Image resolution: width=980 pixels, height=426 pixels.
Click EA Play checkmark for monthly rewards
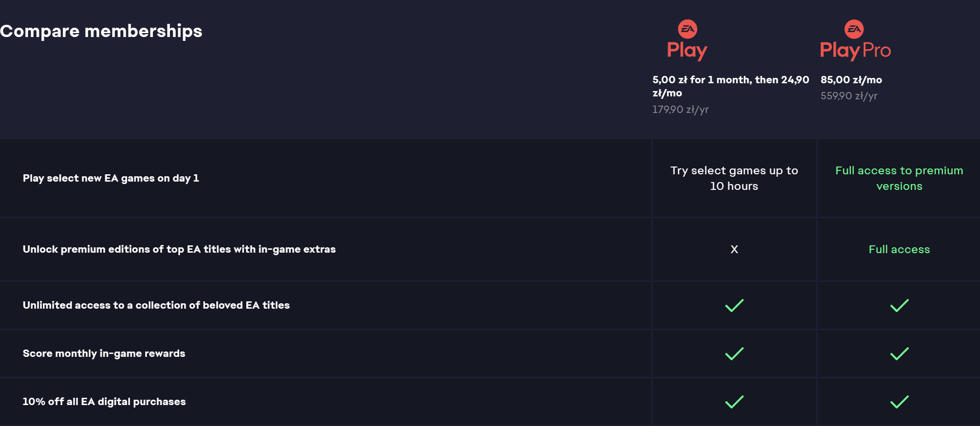pyautogui.click(x=734, y=353)
